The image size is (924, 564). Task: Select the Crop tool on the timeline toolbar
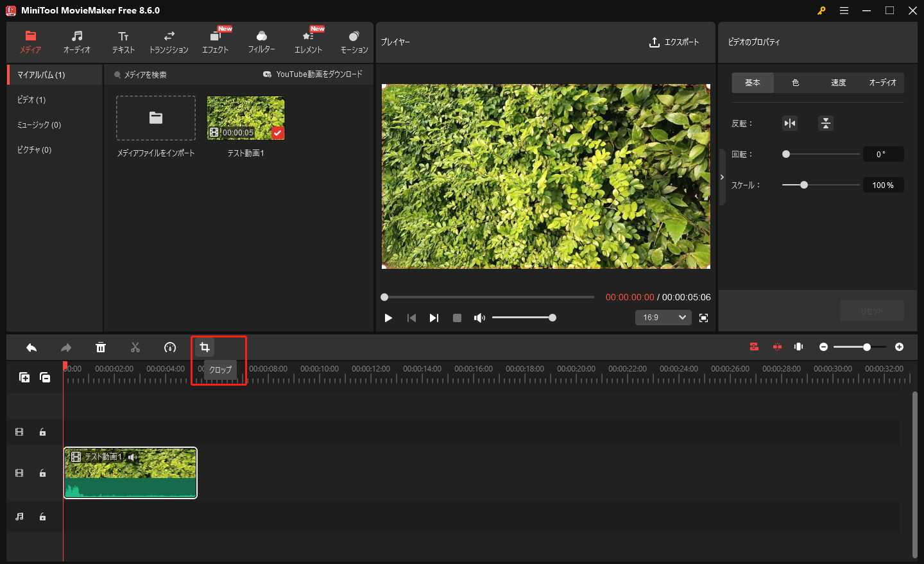(204, 346)
